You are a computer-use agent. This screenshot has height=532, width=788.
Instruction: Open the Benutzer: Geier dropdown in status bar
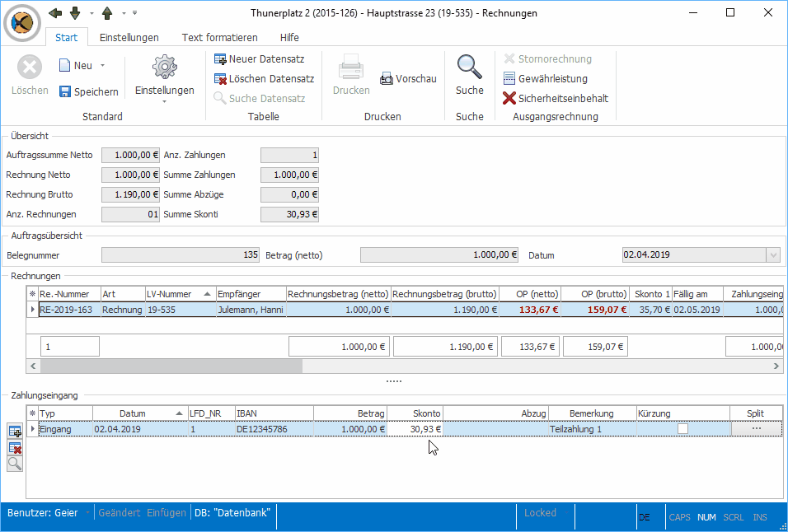click(87, 513)
